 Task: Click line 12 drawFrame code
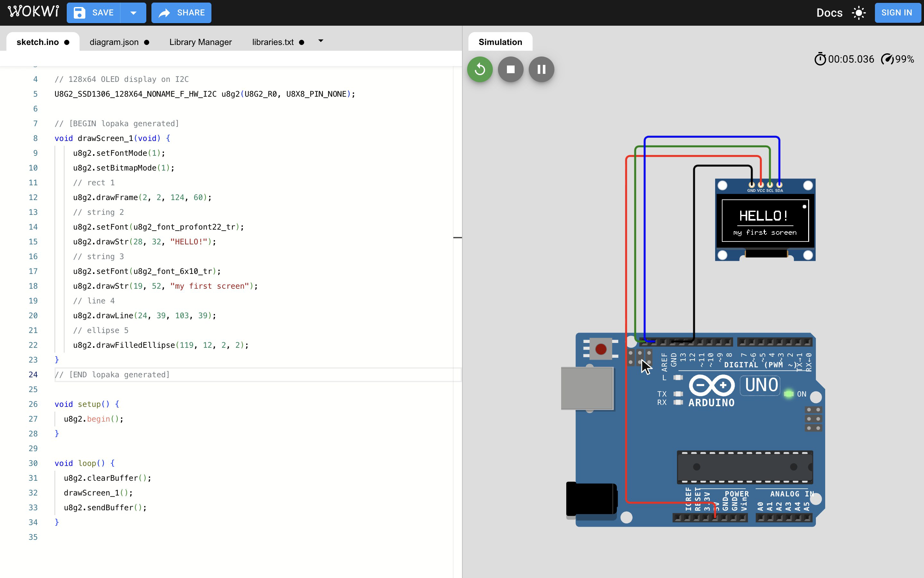coord(142,197)
